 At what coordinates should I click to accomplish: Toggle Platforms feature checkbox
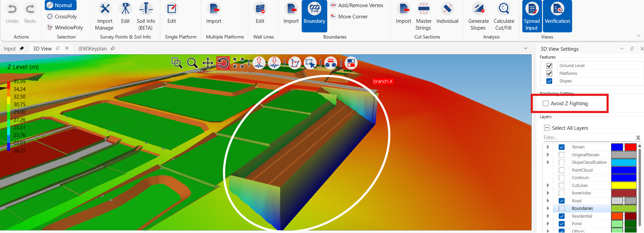pyautogui.click(x=549, y=73)
